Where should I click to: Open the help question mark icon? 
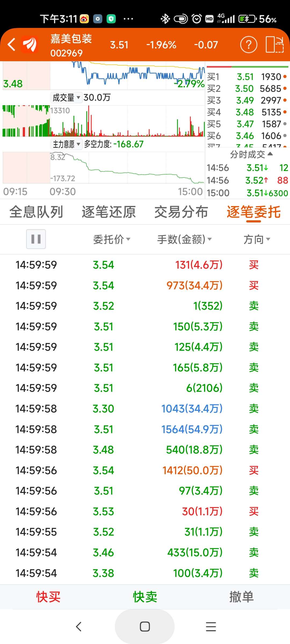click(249, 45)
